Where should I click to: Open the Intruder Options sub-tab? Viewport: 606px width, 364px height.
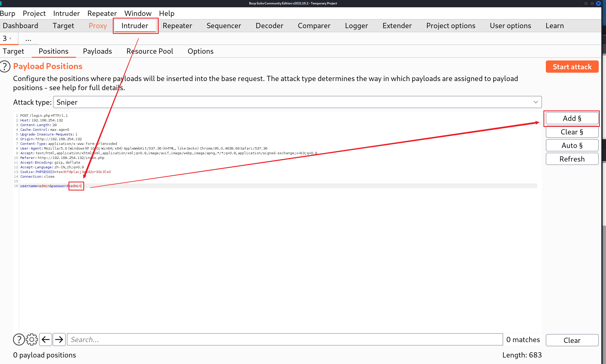(201, 51)
